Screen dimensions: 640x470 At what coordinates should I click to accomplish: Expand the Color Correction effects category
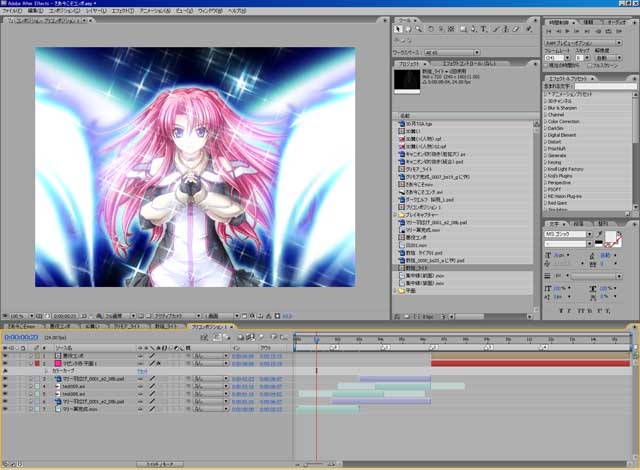click(x=545, y=121)
